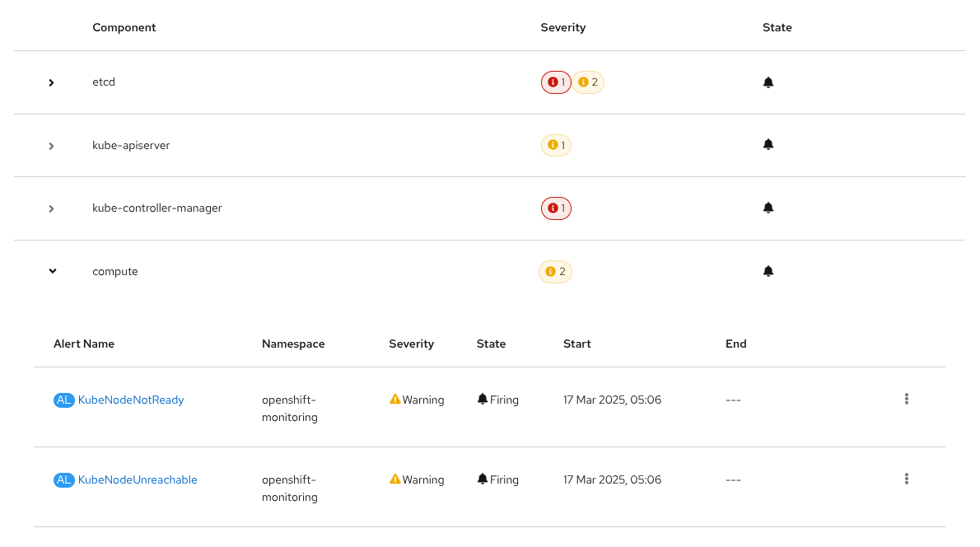Click the compute state bell icon
Viewport: 980px width, 547px height.
(768, 271)
